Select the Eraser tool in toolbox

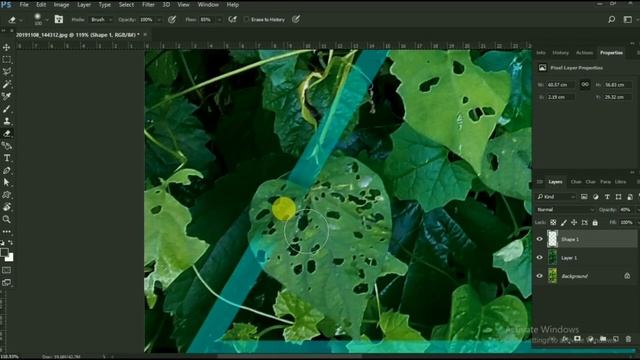tap(7, 133)
